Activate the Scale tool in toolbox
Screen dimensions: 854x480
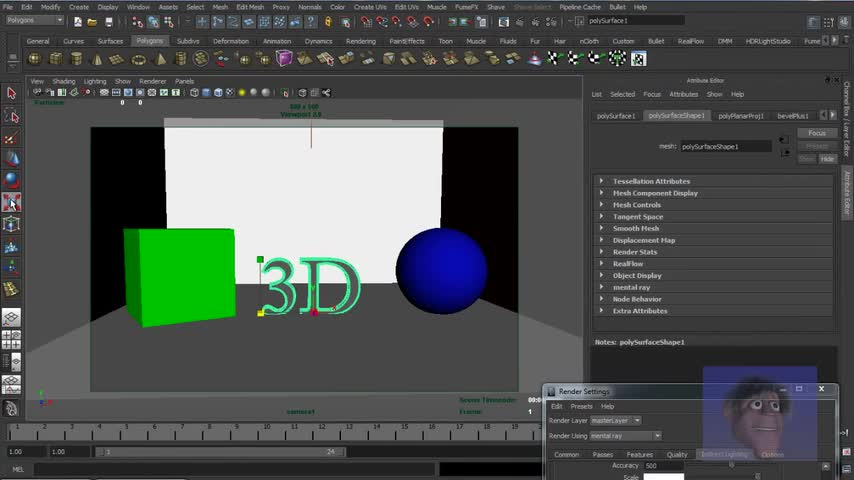(11, 203)
